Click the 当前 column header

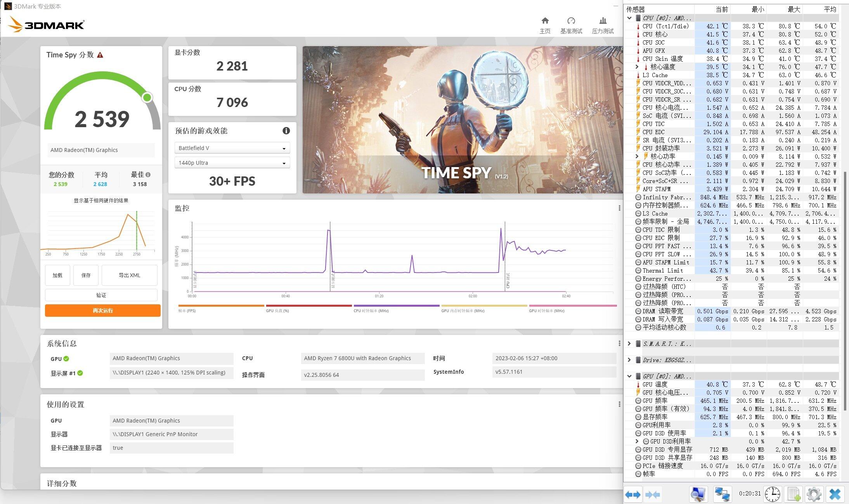point(712,9)
